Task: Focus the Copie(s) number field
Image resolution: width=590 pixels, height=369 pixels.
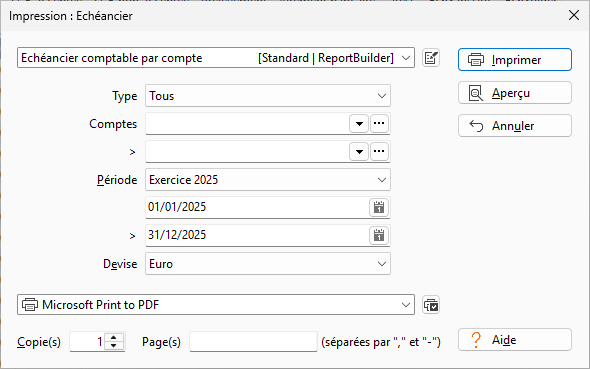Action: pyautogui.click(x=87, y=342)
